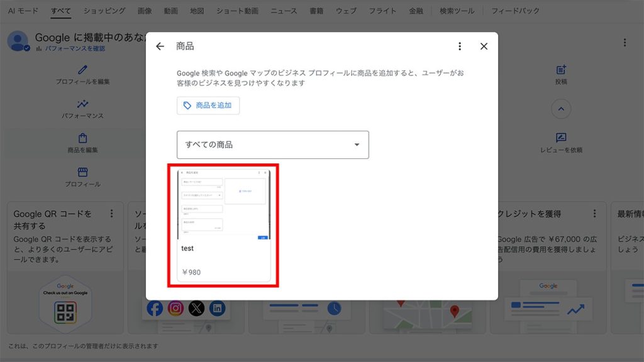The image size is (644, 362).
Task: Open the Instagram share icon
Action: 175,308
